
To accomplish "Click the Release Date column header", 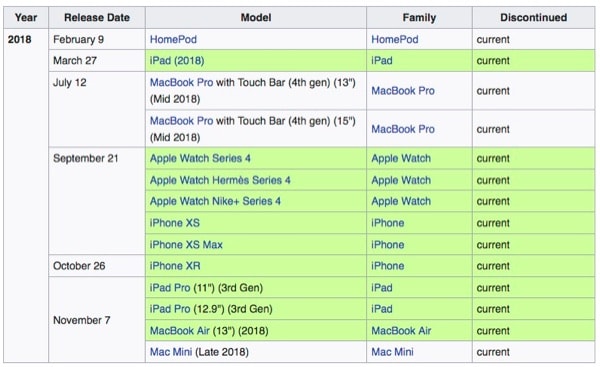I will click(97, 18).
